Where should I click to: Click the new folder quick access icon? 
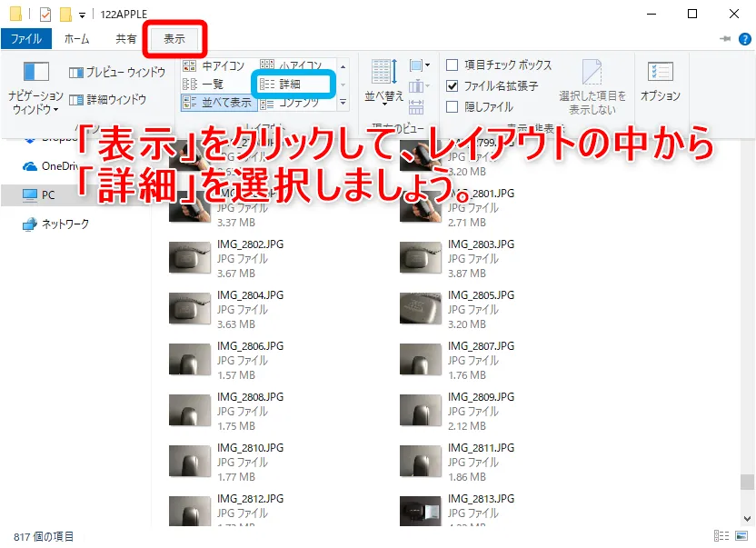(65, 14)
